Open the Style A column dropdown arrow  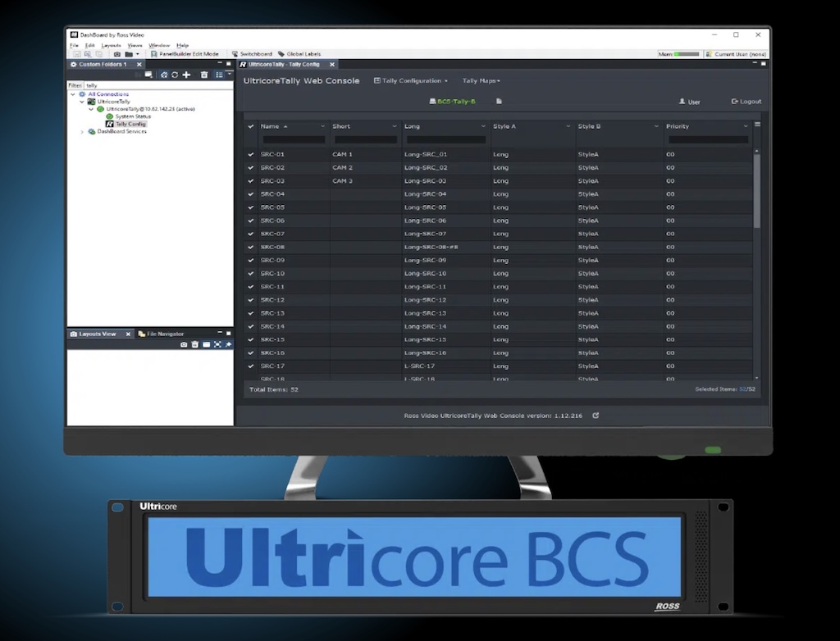[x=568, y=126]
